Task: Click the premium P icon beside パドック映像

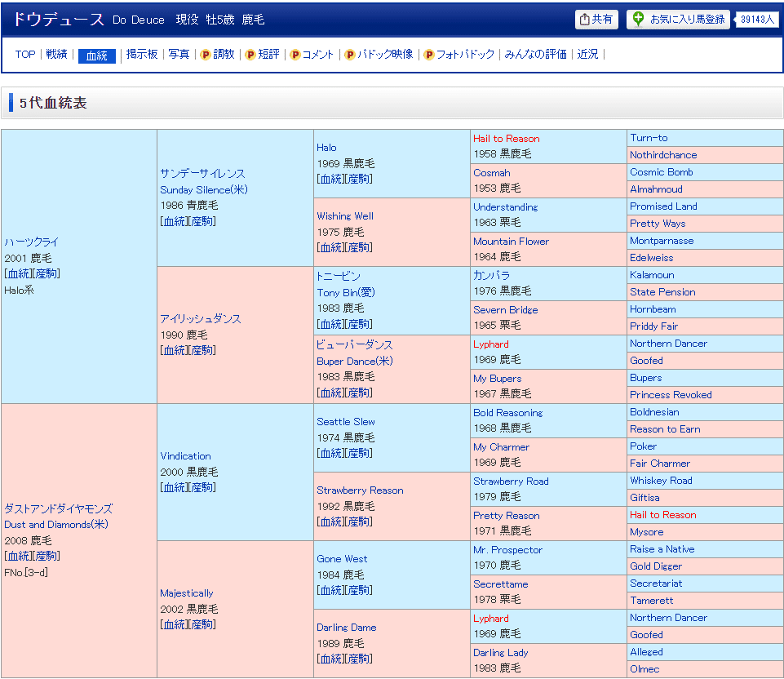Action: coord(350,55)
